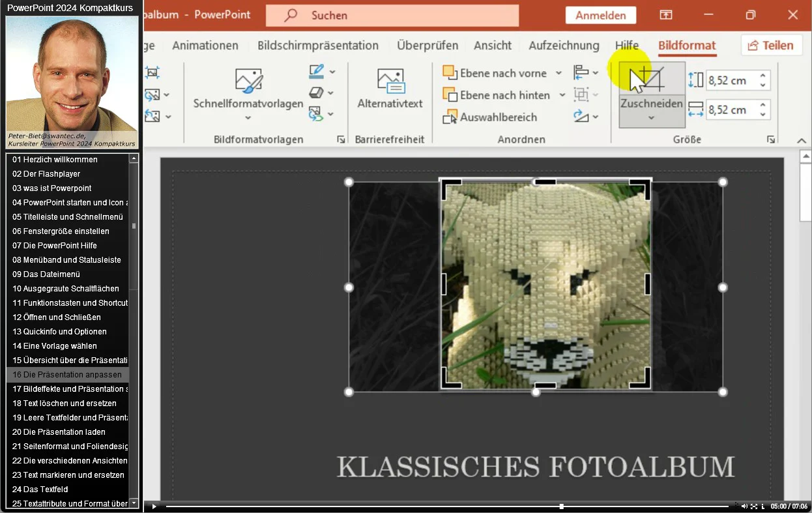Viewport: 812px width, 513px height.
Task: Click the slide area vertical scrollbar up arrow
Action: point(805,156)
